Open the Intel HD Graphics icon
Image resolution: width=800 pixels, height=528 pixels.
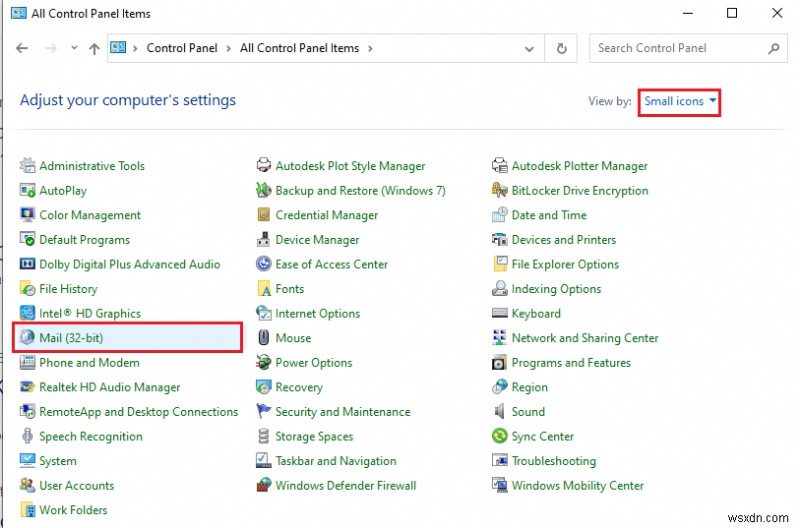pos(27,313)
